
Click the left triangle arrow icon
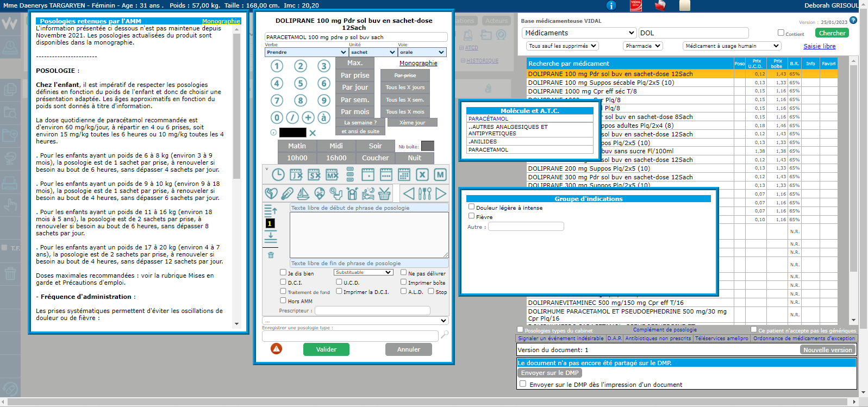(409, 193)
